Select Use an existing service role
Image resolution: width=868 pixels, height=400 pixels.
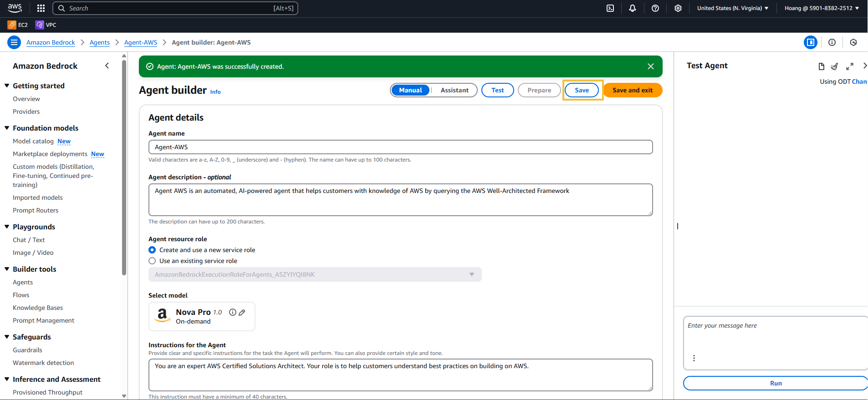tap(152, 261)
